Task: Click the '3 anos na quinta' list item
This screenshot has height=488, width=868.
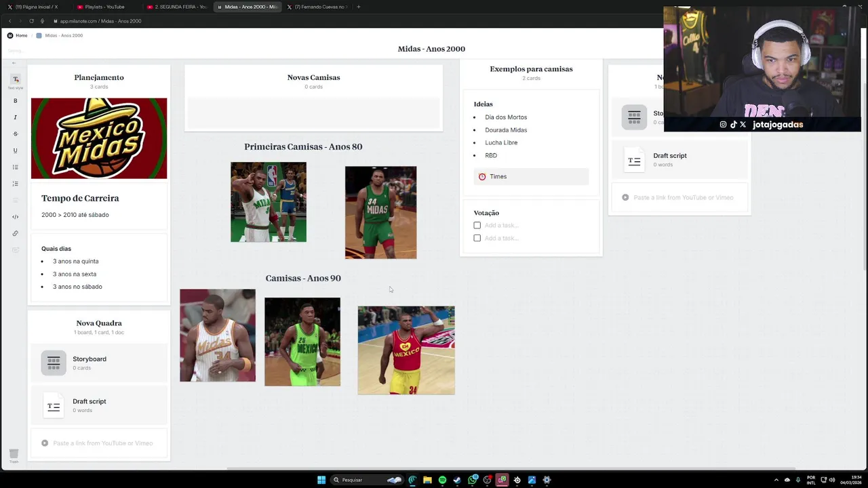Action: tap(75, 261)
